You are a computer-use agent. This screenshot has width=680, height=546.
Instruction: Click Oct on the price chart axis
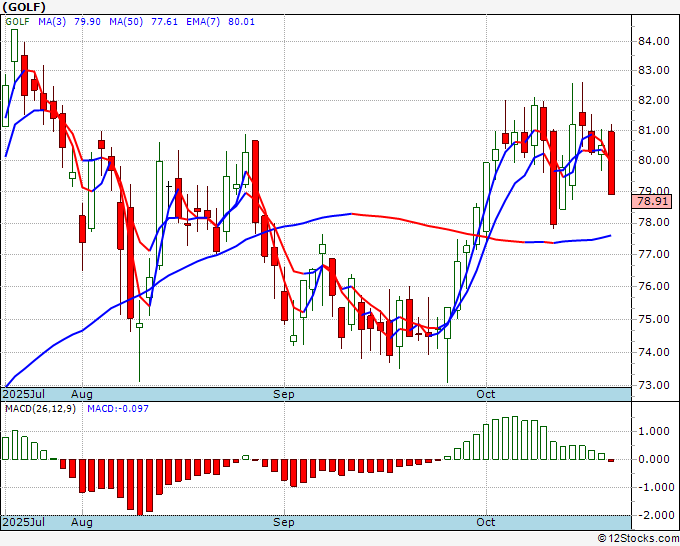point(486,394)
